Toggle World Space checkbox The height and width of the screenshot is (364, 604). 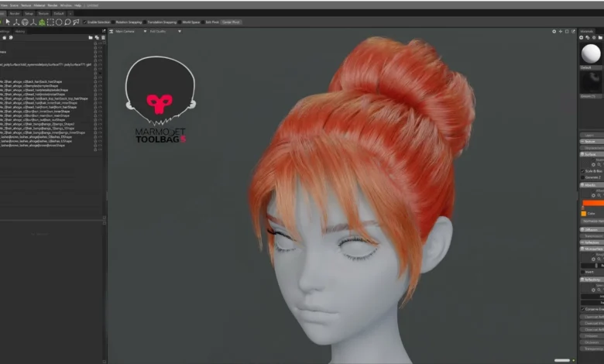point(180,22)
